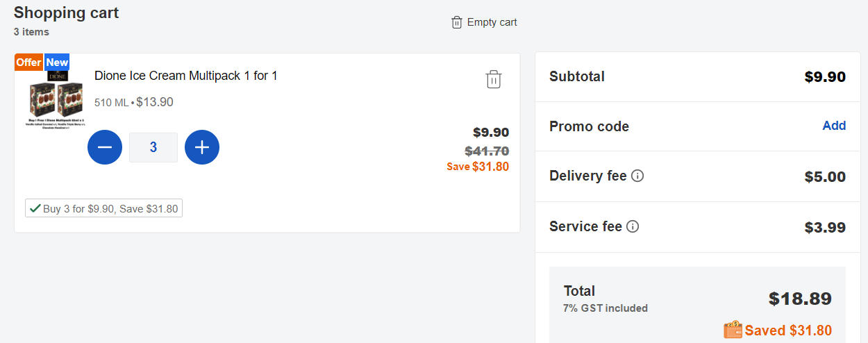Click the Total $18.89 amount
The width and height of the screenshot is (868, 343).
click(800, 299)
